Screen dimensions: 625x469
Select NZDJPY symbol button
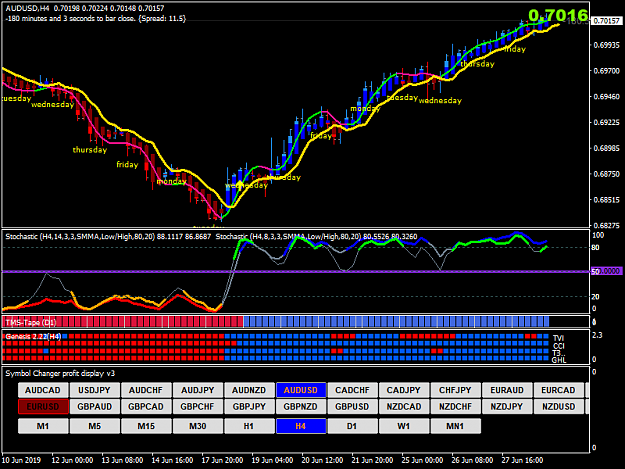[x=507, y=407]
